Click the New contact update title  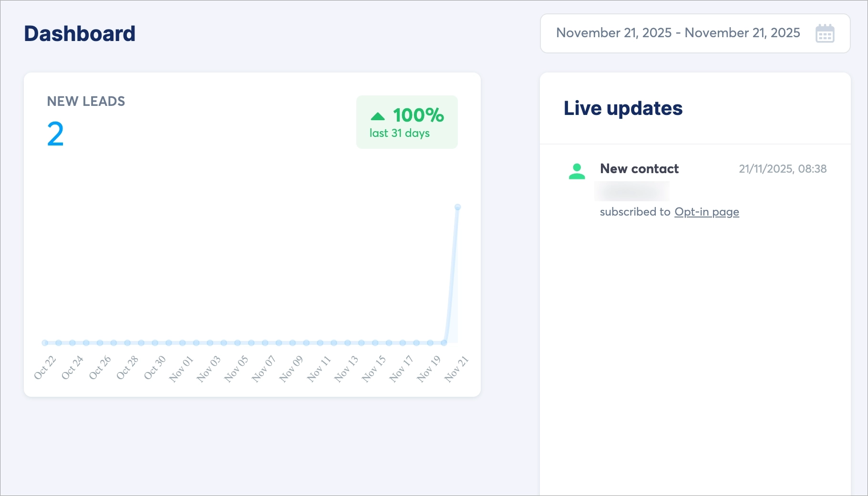tap(639, 169)
